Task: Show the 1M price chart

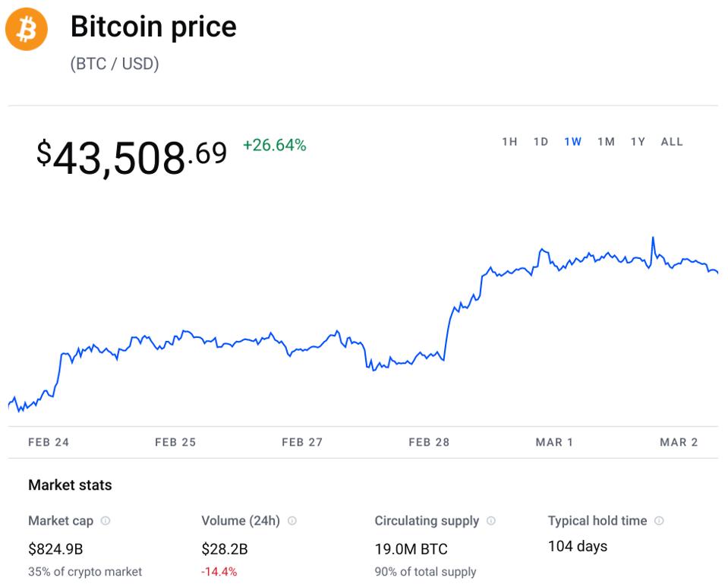Action: pos(606,142)
